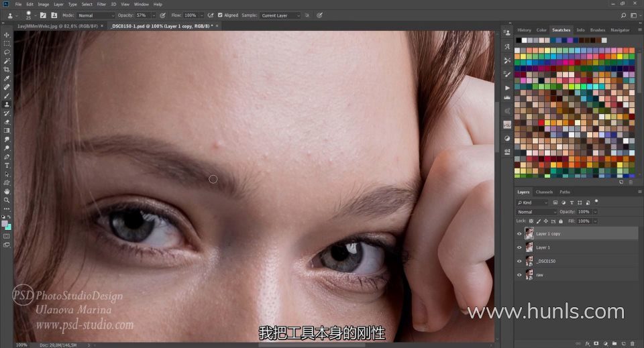Image resolution: width=644 pixels, height=348 pixels.
Task: Select the Magic Wand tool
Action: (7, 61)
